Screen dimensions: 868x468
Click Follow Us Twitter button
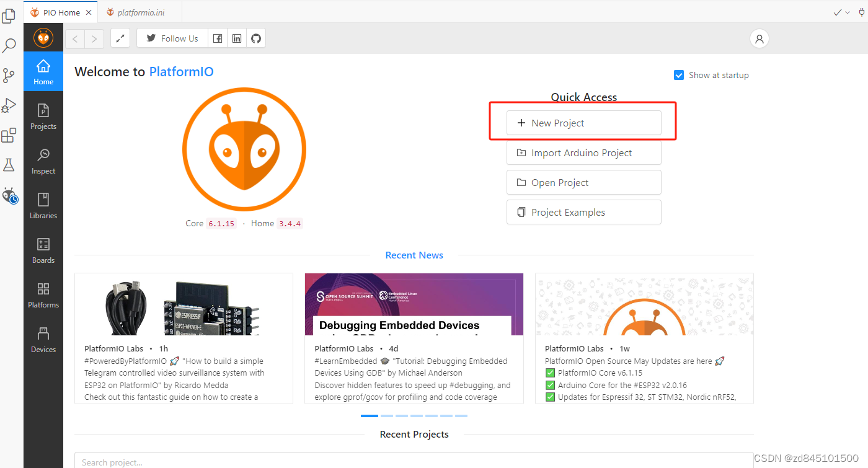[x=172, y=38]
